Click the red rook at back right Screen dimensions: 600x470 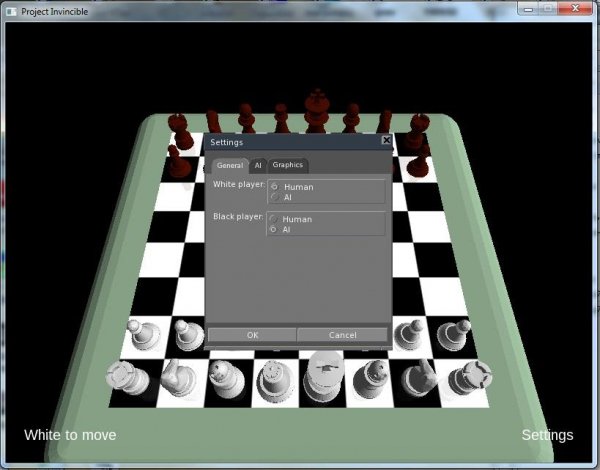417,131
